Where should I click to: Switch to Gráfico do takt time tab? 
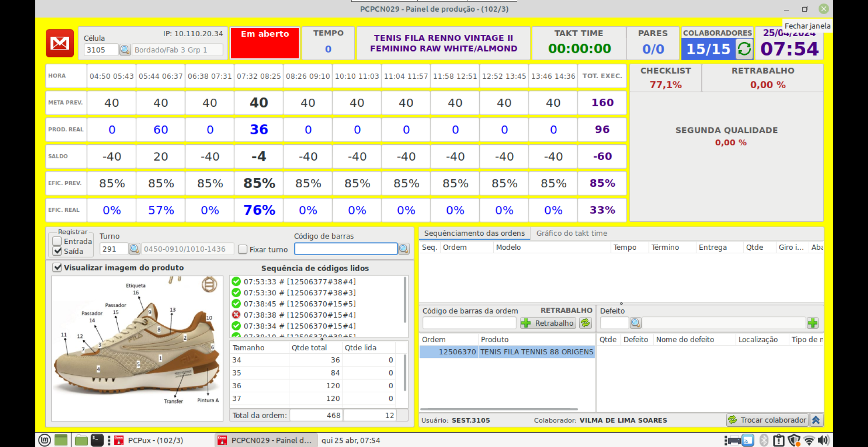click(572, 233)
